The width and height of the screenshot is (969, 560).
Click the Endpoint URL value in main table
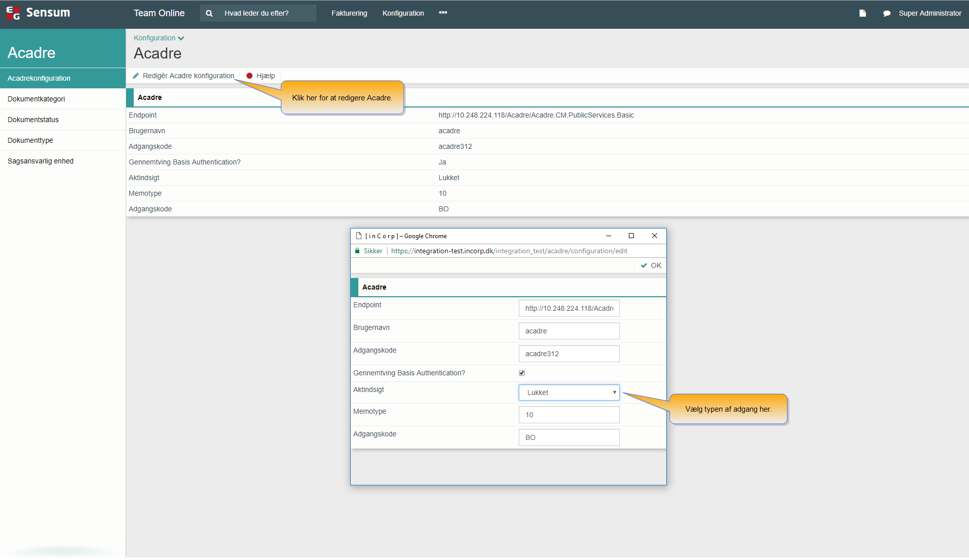[536, 115]
